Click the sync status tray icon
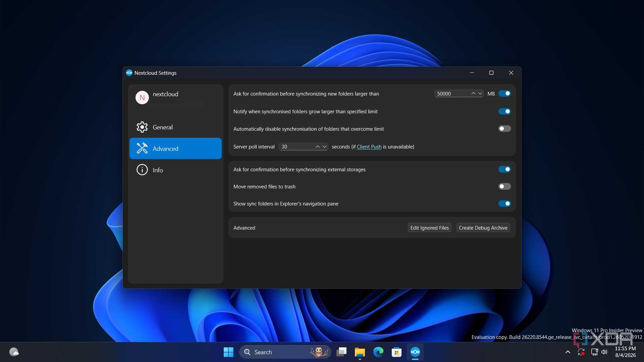 (x=581, y=352)
